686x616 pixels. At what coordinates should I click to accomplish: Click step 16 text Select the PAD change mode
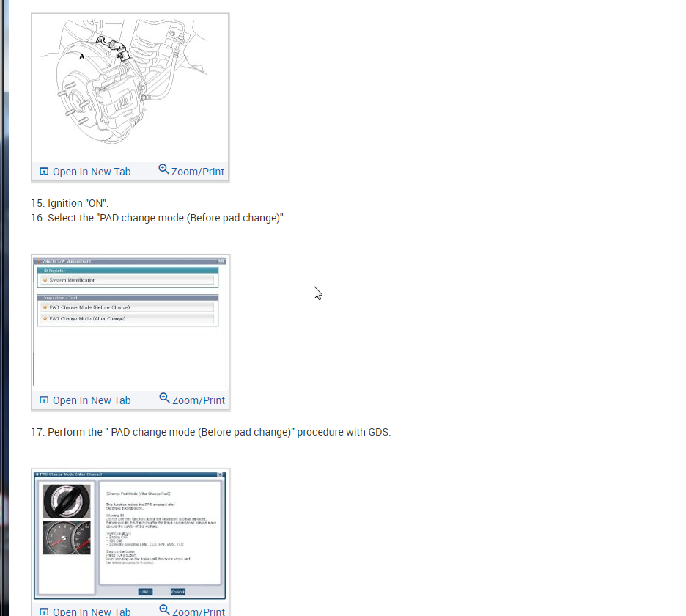pyautogui.click(x=158, y=218)
